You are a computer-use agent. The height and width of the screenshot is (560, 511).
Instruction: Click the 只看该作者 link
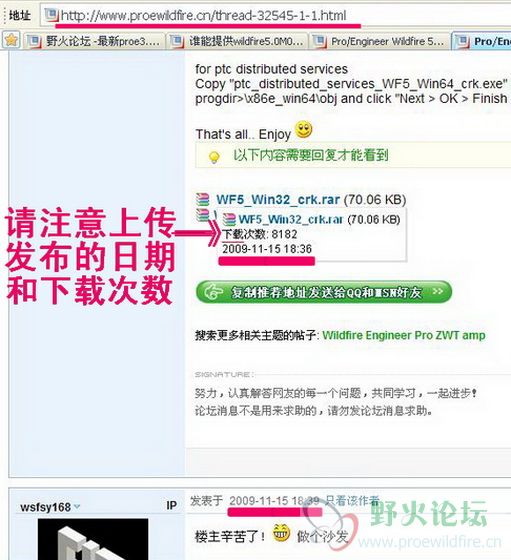pyautogui.click(x=352, y=501)
